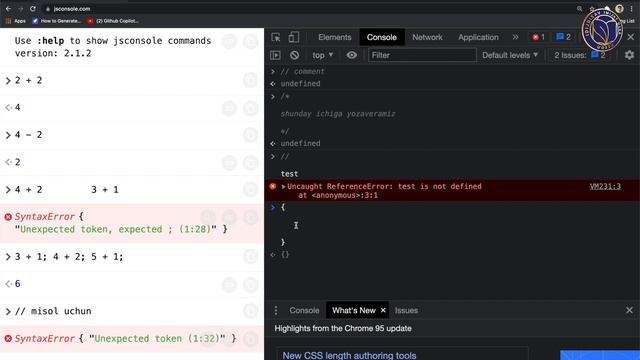640x360 pixels.
Task: Toggle the live expression eye icon
Action: click(351, 55)
